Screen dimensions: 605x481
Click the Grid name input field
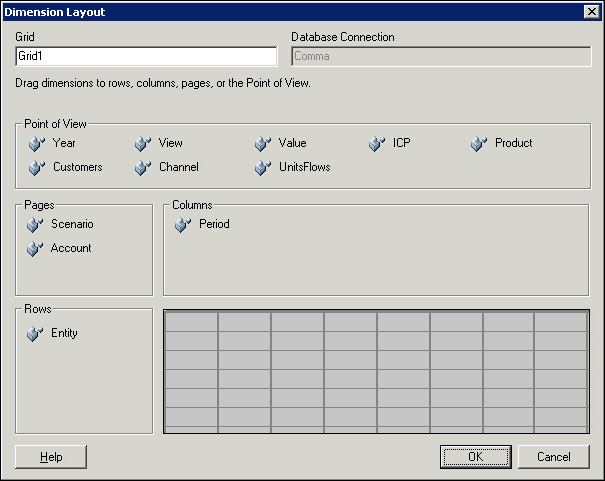(146, 57)
